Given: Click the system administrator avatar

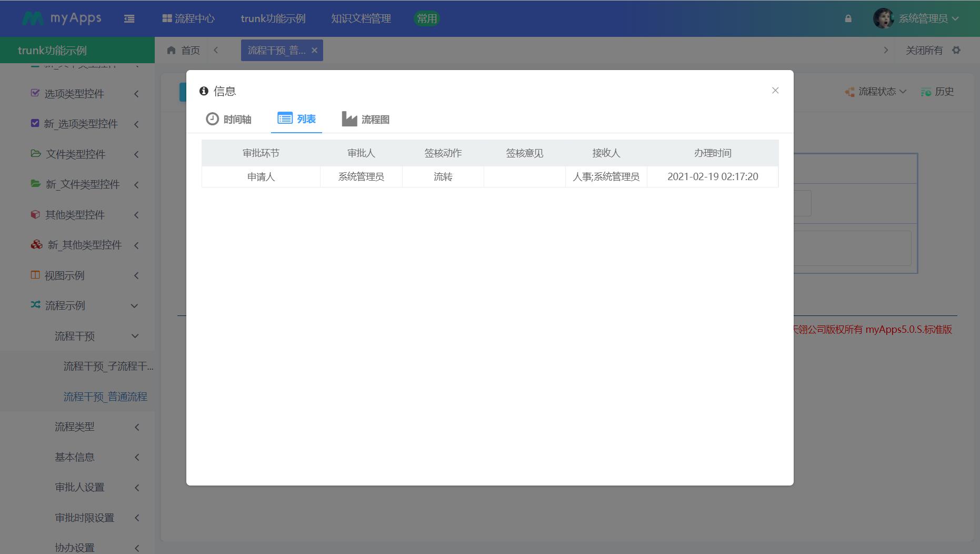Looking at the screenshot, I should click(x=883, y=18).
